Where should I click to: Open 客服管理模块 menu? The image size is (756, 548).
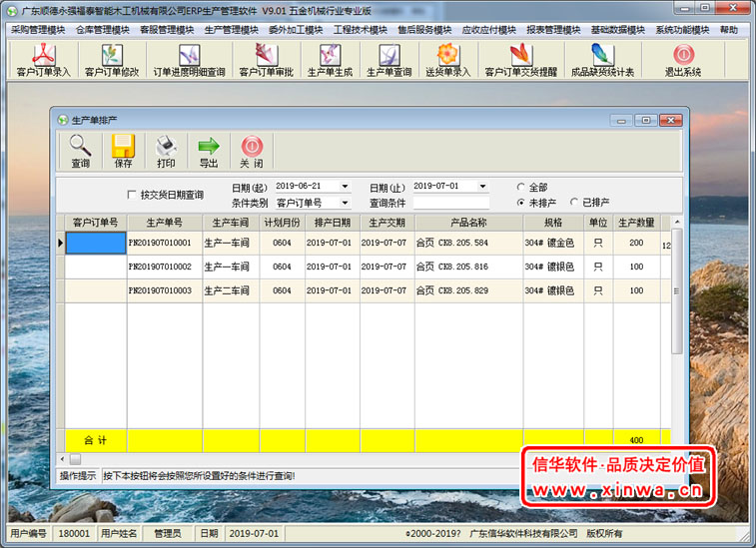pyautogui.click(x=167, y=30)
